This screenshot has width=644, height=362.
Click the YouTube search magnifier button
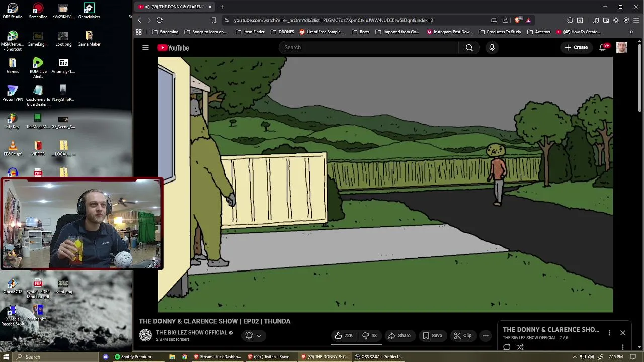coord(469,47)
